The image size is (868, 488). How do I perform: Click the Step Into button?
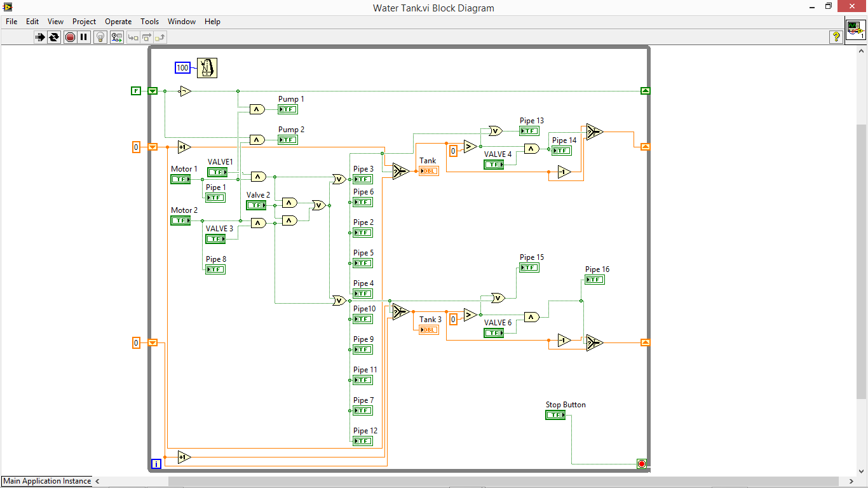coord(133,37)
